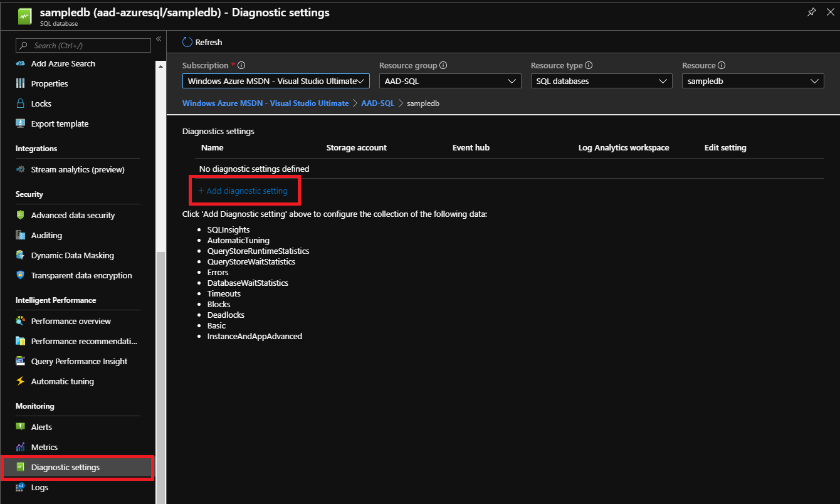Image resolution: width=840 pixels, height=504 pixels.
Task: Open Automatic tuning via its lightning icon
Action: pyautogui.click(x=21, y=381)
